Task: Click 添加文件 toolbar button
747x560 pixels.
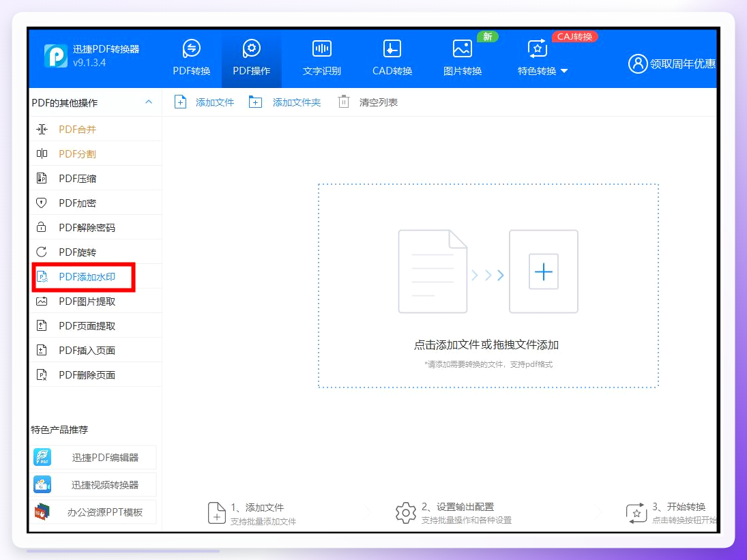Action: tap(204, 102)
